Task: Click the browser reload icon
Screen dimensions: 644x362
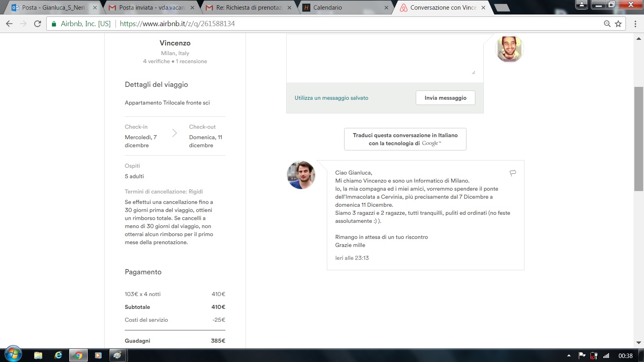Action: (x=37, y=24)
